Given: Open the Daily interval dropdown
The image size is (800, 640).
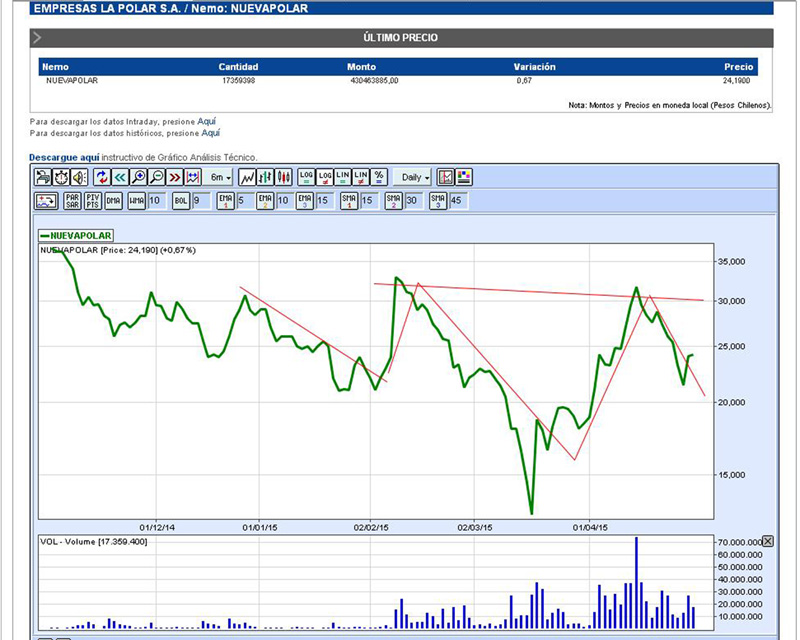Looking at the screenshot, I should tap(413, 177).
